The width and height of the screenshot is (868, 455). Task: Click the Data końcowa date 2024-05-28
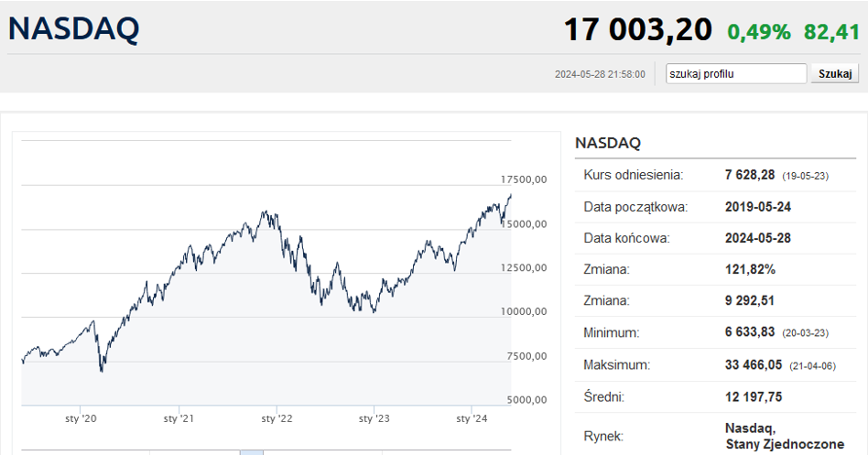(757, 238)
